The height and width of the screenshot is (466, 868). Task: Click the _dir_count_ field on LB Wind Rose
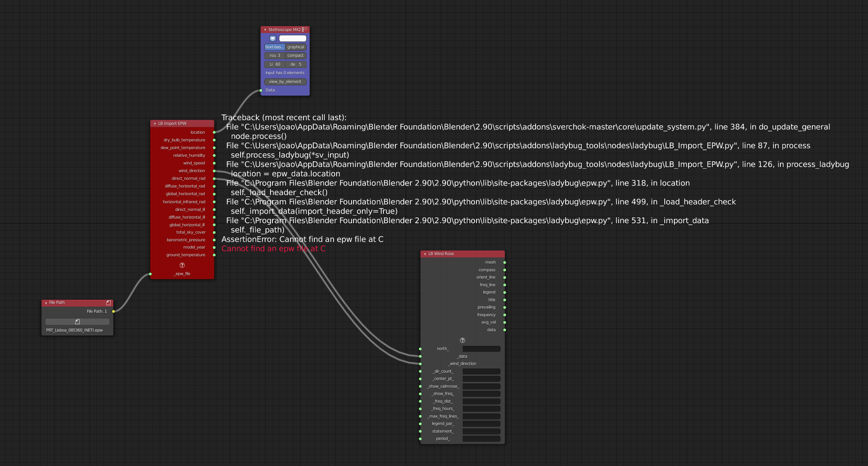point(481,371)
